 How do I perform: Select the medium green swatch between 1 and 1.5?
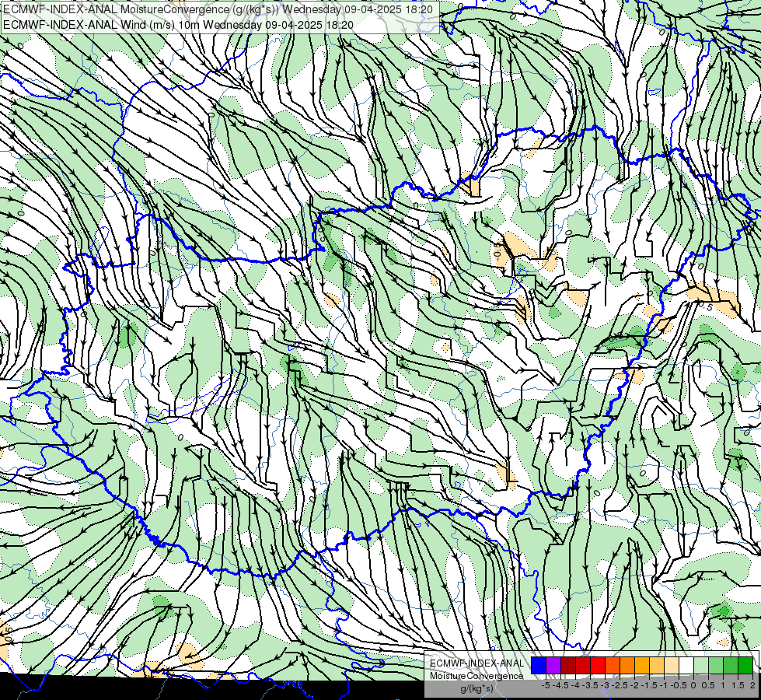pyautogui.click(x=731, y=665)
